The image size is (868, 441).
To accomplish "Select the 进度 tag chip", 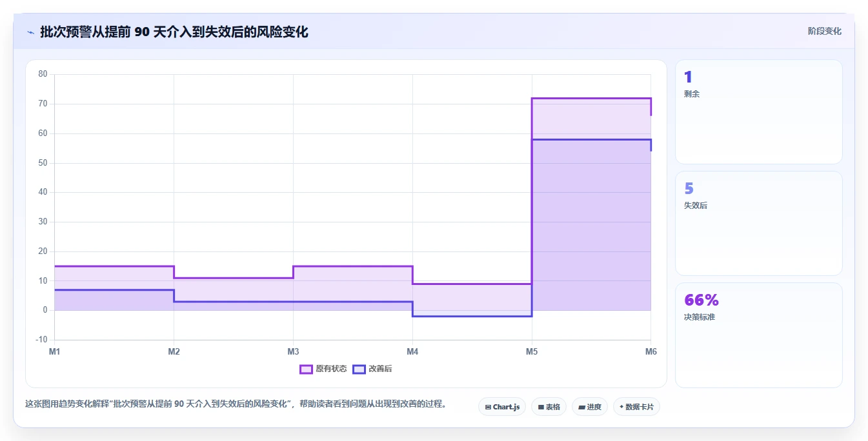I will (x=590, y=407).
